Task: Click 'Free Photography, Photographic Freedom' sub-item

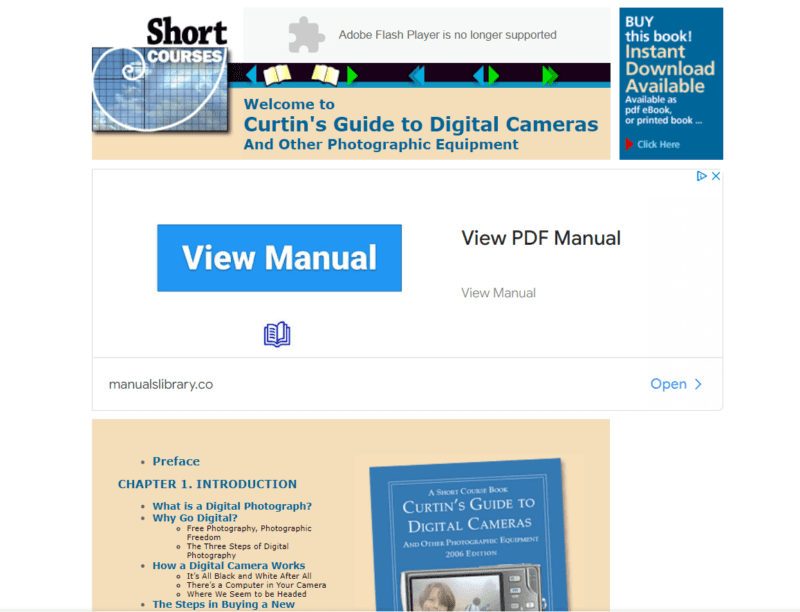Action: (x=249, y=533)
